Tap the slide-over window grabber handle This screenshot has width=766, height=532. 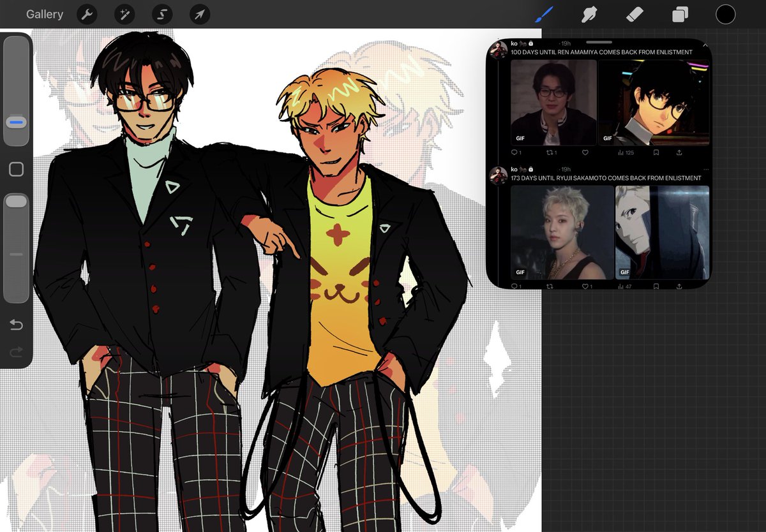[x=599, y=42]
